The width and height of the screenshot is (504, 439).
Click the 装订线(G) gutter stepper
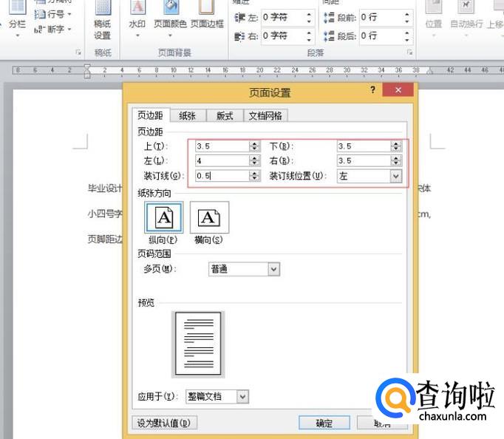[x=254, y=176]
